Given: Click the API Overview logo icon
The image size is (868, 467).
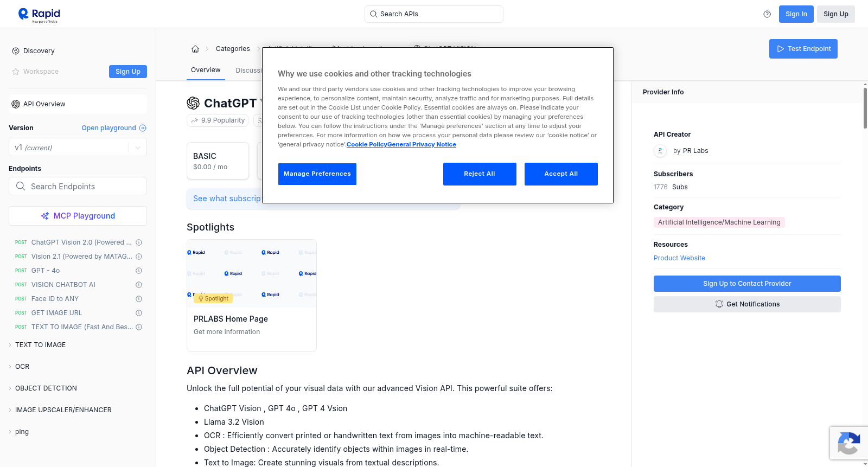Looking at the screenshot, I should click(16, 104).
